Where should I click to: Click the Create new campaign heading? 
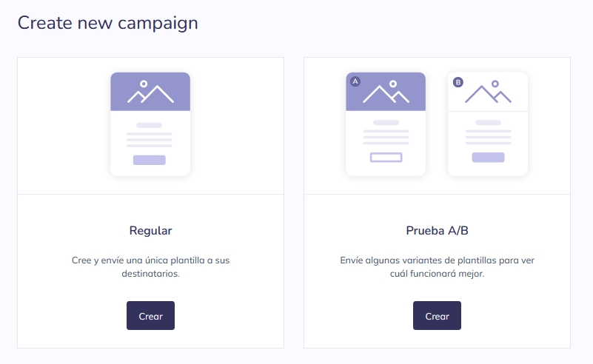108,23
